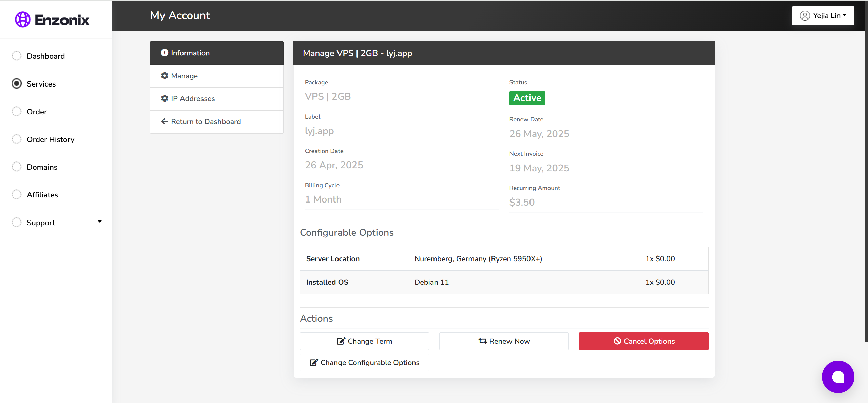The image size is (868, 403).
Task: Click the green Active status badge
Action: (x=527, y=98)
